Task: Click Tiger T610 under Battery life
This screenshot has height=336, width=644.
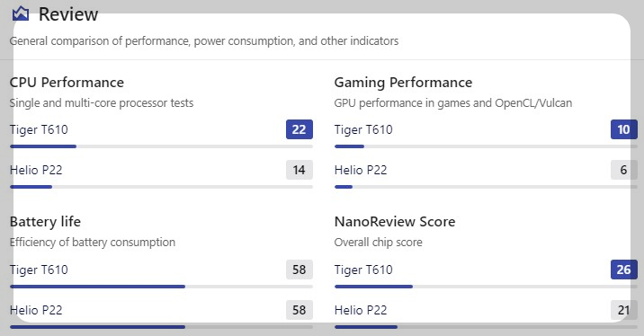Action: pos(39,270)
